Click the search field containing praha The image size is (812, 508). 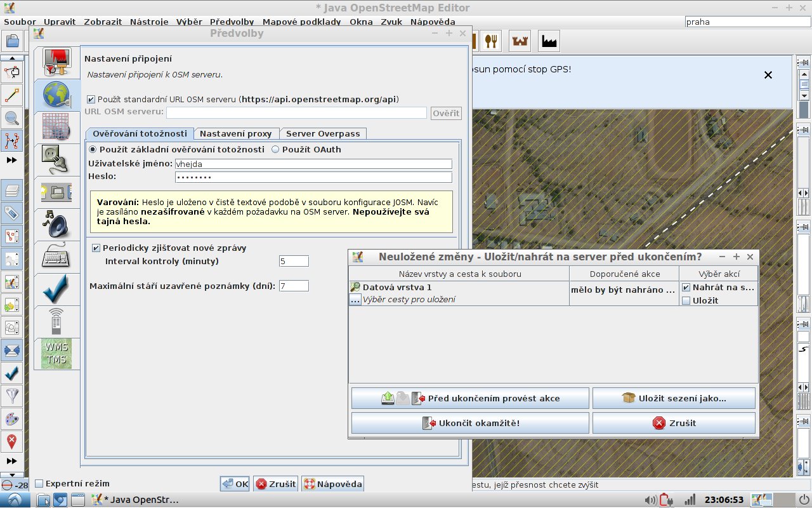[x=747, y=22]
